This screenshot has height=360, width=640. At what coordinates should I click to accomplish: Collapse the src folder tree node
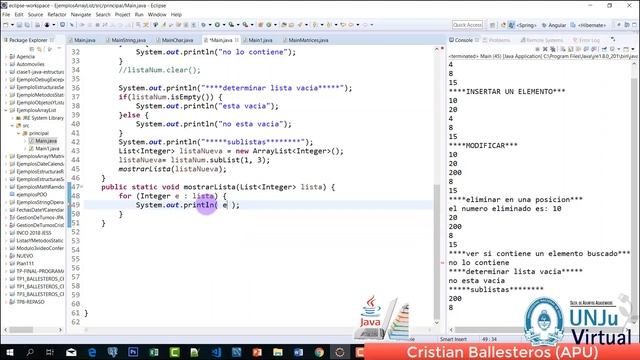tap(12, 126)
